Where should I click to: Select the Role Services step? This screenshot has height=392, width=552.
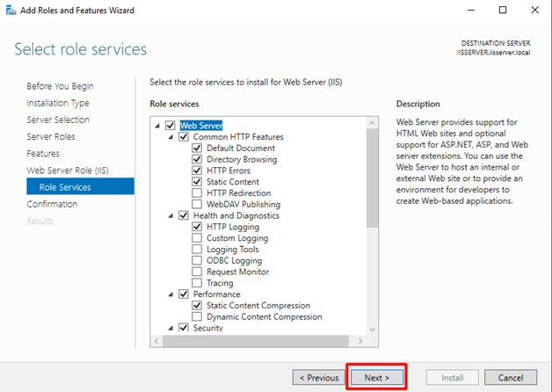tap(80, 186)
